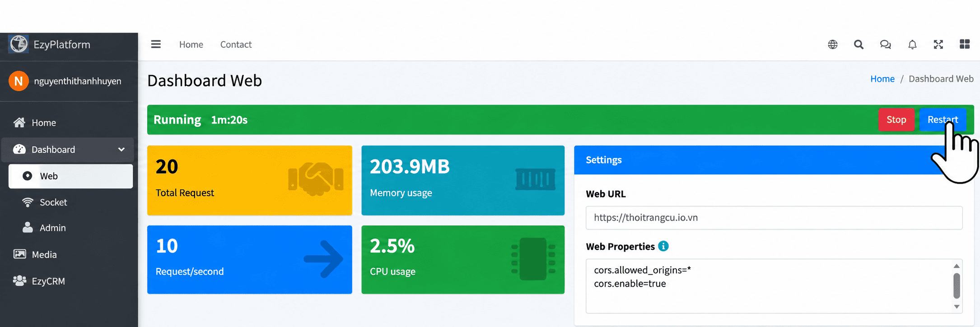Viewport: 980px width, 327px height.
Task: Click the Web Properties scrollbar up arrow
Action: coord(957,266)
